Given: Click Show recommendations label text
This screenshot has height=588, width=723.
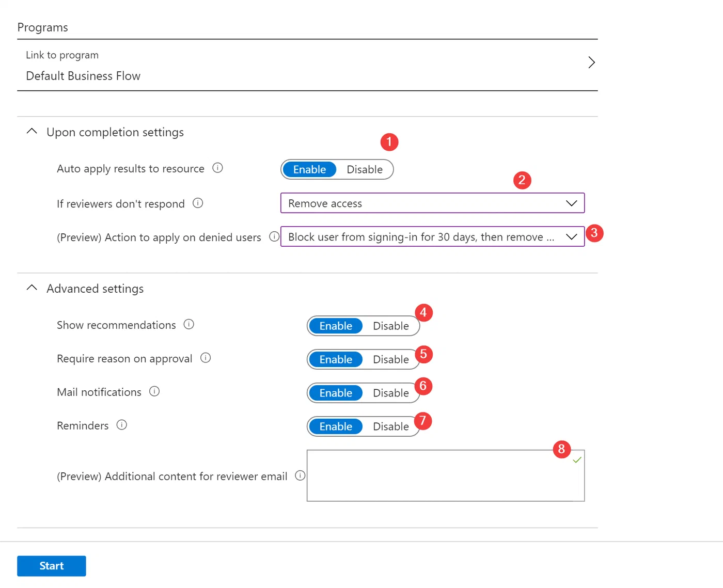Looking at the screenshot, I should (x=116, y=325).
